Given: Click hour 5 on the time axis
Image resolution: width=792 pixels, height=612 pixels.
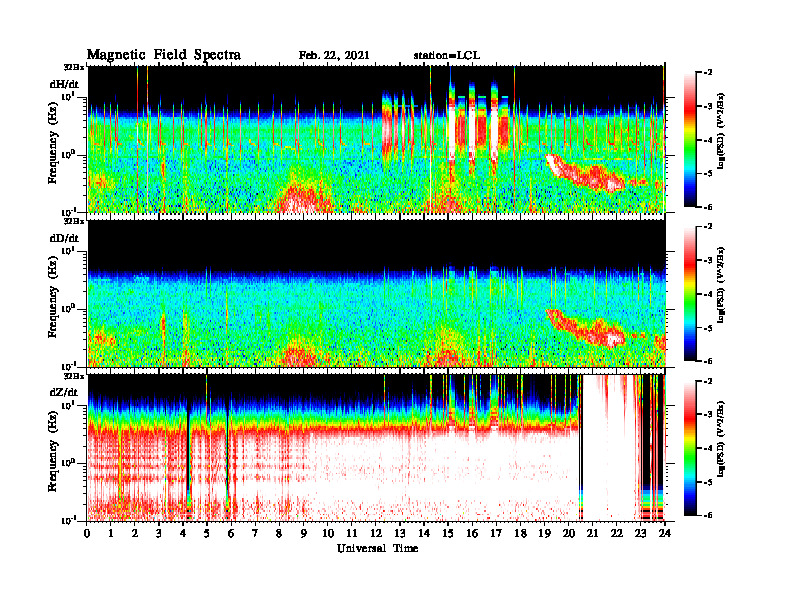Looking at the screenshot, I should [207, 534].
